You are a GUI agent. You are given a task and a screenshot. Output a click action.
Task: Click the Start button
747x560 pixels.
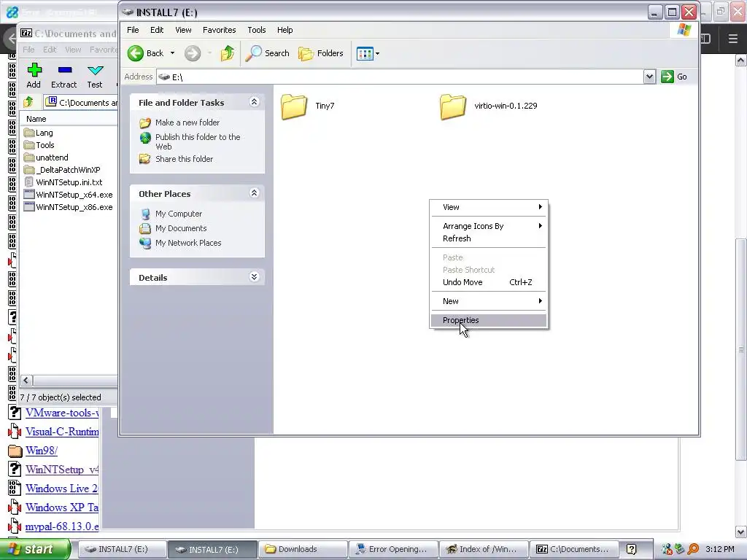(x=35, y=550)
